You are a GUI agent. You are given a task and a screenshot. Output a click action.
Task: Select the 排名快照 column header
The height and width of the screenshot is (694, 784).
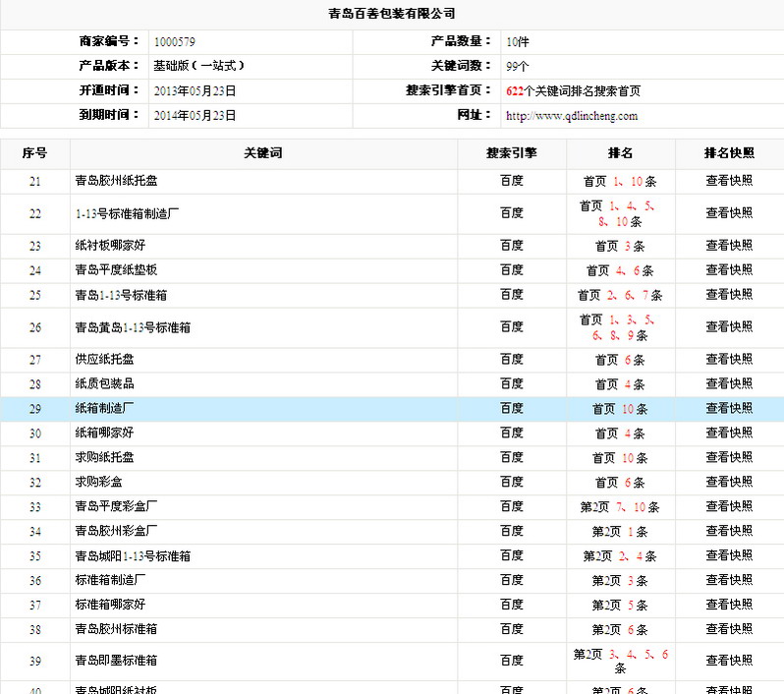coord(729,153)
